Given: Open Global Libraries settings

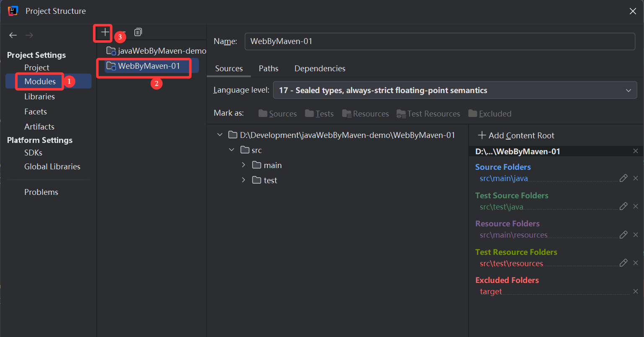Looking at the screenshot, I should tap(52, 166).
